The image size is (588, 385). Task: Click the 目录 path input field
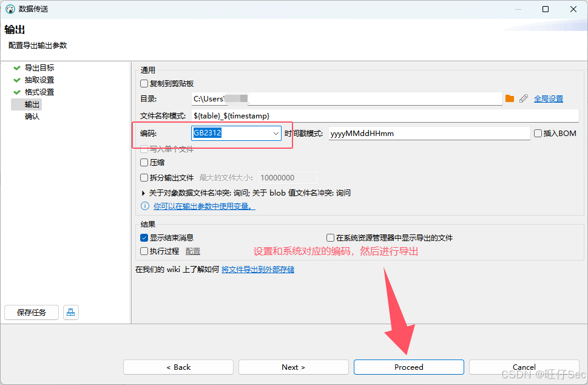[x=347, y=99]
